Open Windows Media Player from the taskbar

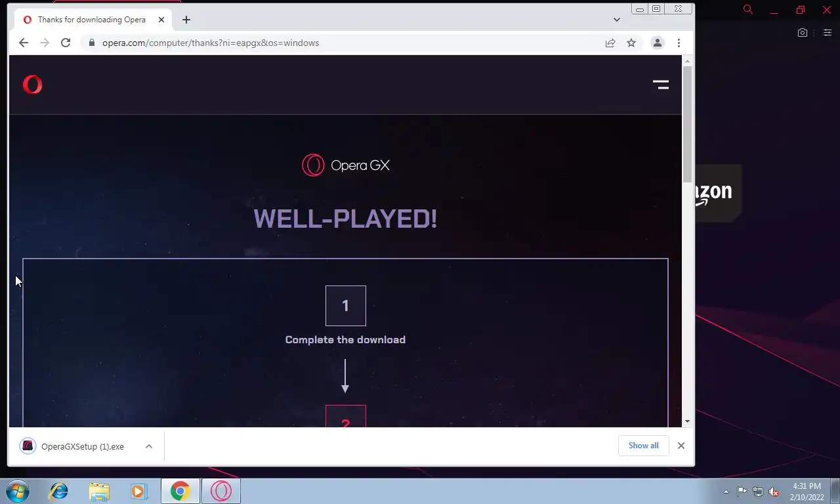click(x=138, y=491)
